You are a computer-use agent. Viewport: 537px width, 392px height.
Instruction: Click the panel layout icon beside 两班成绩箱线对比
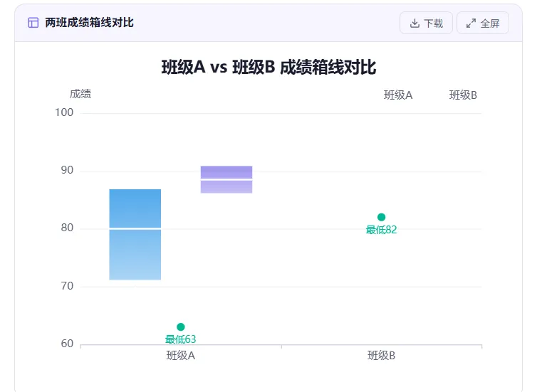tap(33, 23)
